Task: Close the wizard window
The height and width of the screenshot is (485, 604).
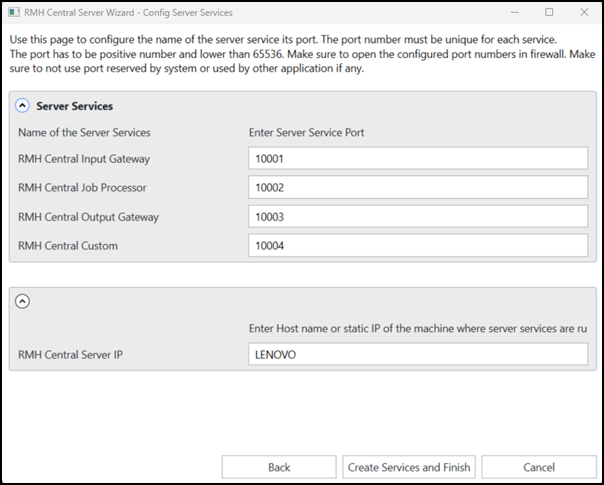Action: coord(584,12)
